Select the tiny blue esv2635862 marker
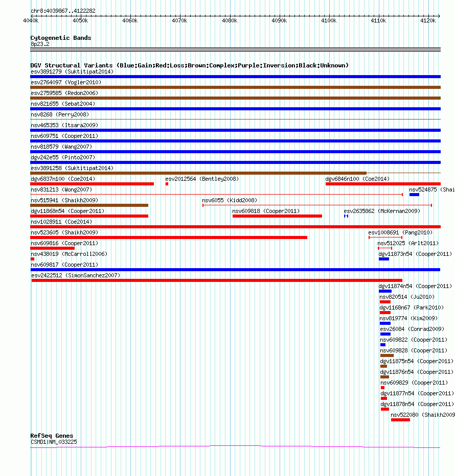 click(x=346, y=216)
